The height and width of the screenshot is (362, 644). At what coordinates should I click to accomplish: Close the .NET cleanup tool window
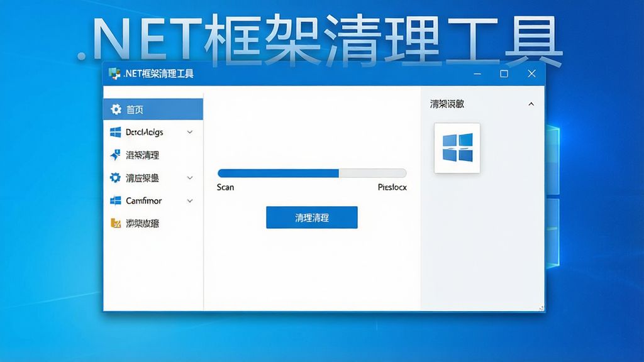pos(531,74)
